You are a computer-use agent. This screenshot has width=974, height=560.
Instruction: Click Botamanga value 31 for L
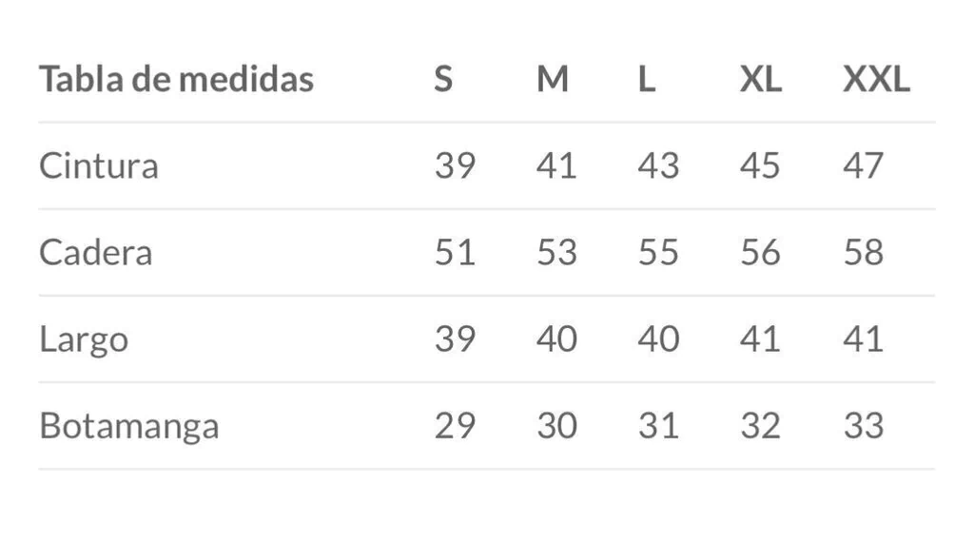tap(658, 426)
